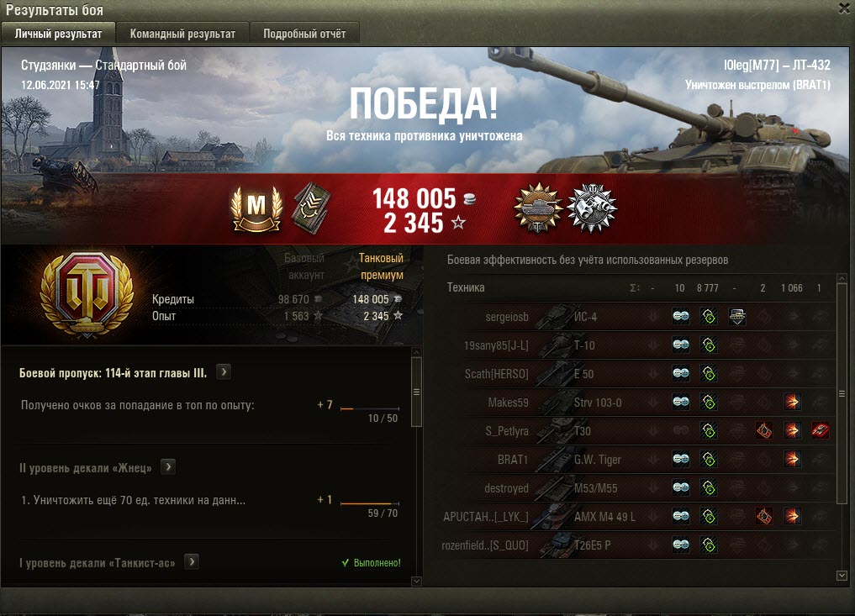Click the tank medal icon in ИС-4 row
The image size is (855, 616).
pyautogui.click(x=737, y=316)
